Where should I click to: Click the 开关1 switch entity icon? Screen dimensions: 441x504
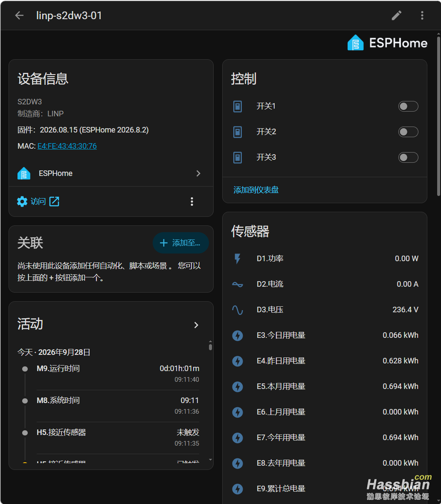[238, 107]
